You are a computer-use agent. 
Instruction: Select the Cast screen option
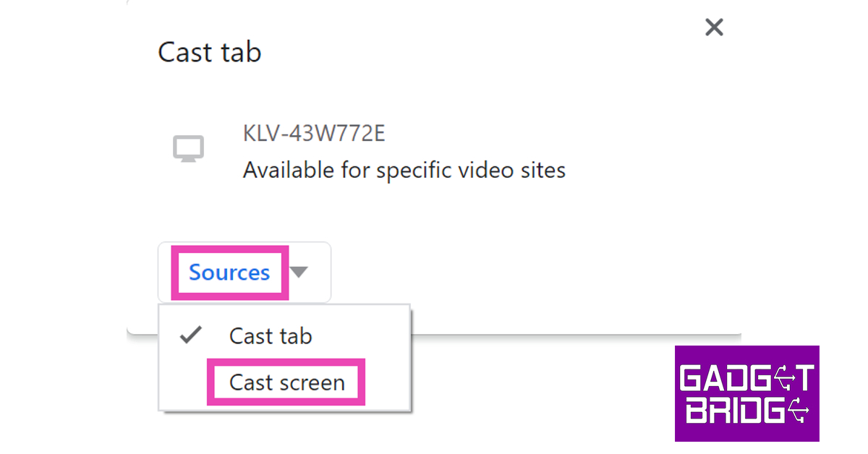(x=286, y=382)
